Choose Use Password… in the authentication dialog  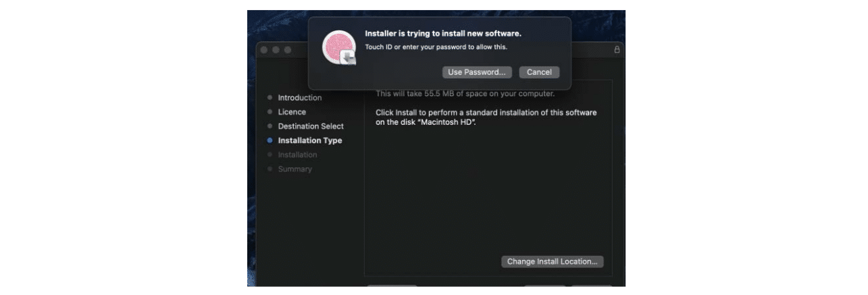(477, 72)
